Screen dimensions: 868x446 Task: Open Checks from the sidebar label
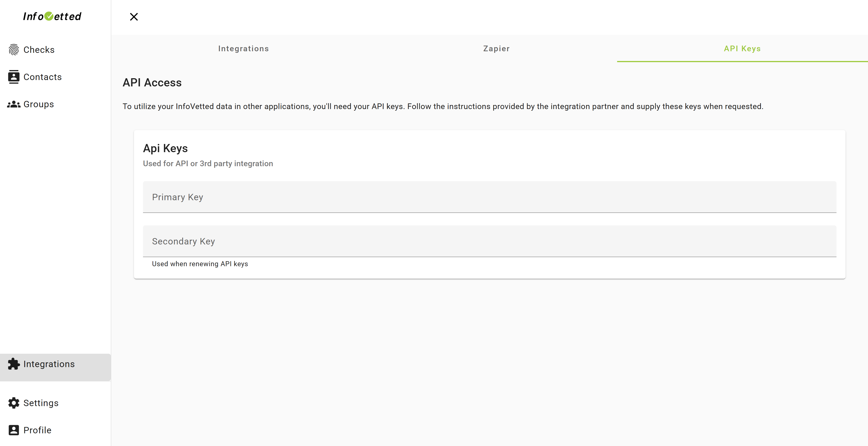pyautogui.click(x=39, y=50)
